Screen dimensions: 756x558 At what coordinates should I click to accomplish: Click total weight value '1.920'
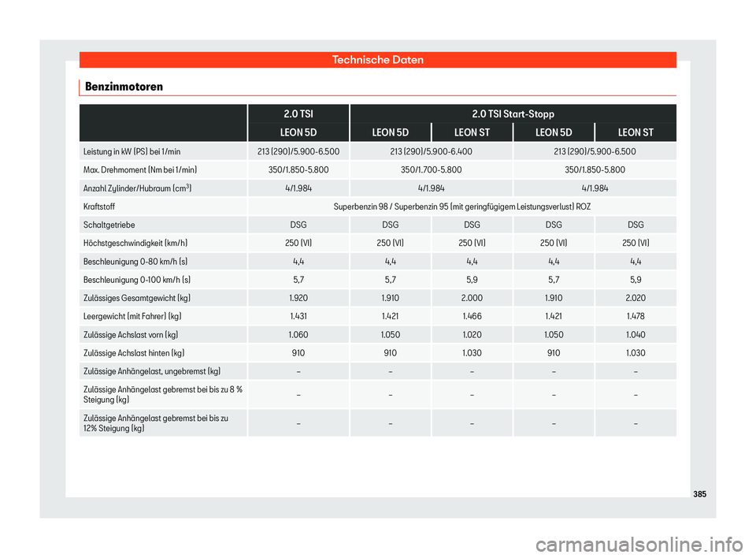[298, 298]
